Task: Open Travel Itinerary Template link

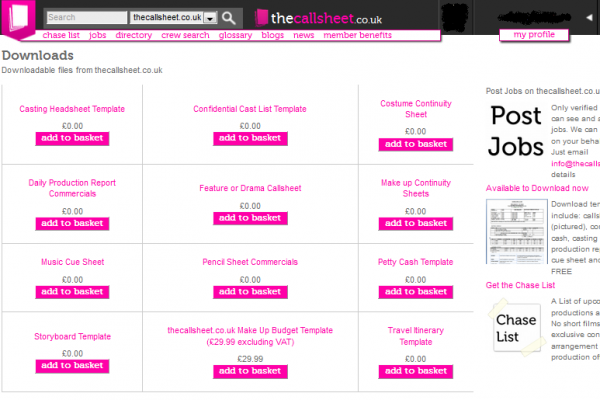Action: click(x=416, y=336)
